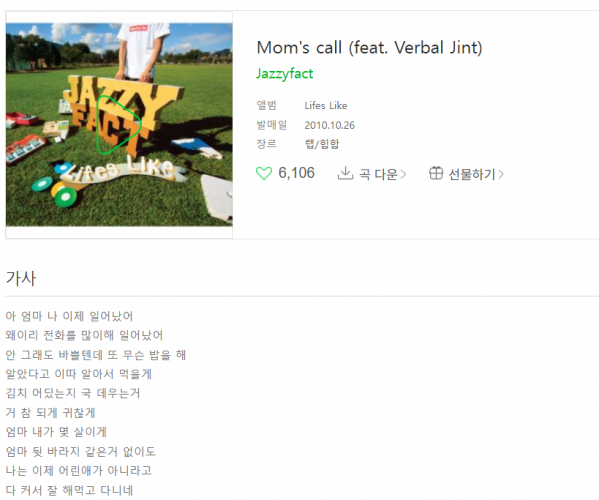Open the Lifes Like album cover thumbnail
Screen dimensions: 599x500
point(119,125)
